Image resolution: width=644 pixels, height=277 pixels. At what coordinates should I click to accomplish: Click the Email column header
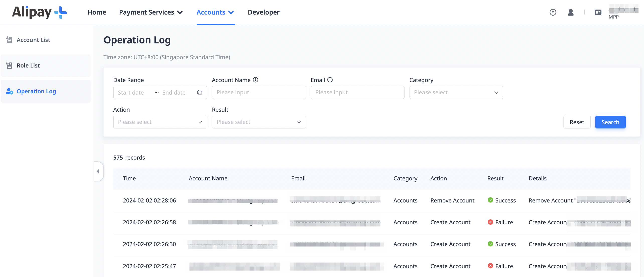point(298,178)
